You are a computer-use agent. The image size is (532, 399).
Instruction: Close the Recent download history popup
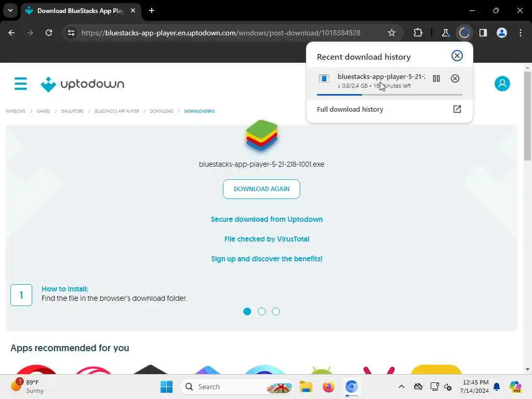(x=457, y=56)
